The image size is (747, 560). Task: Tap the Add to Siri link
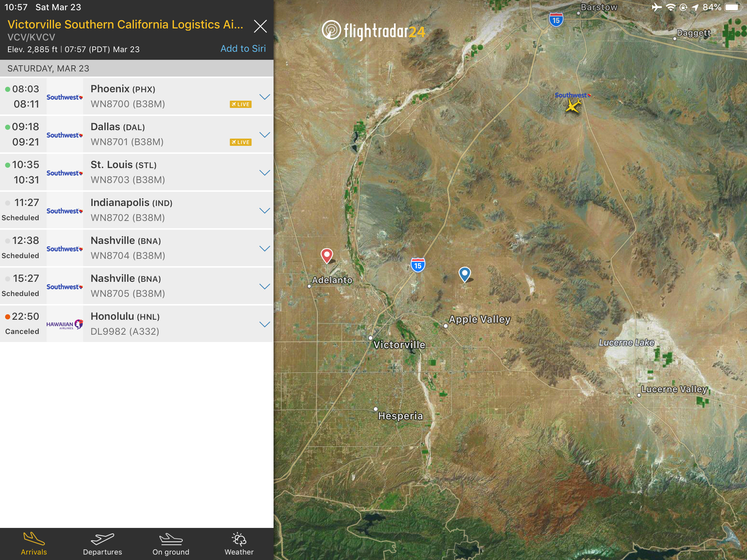(x=243, y=48)
